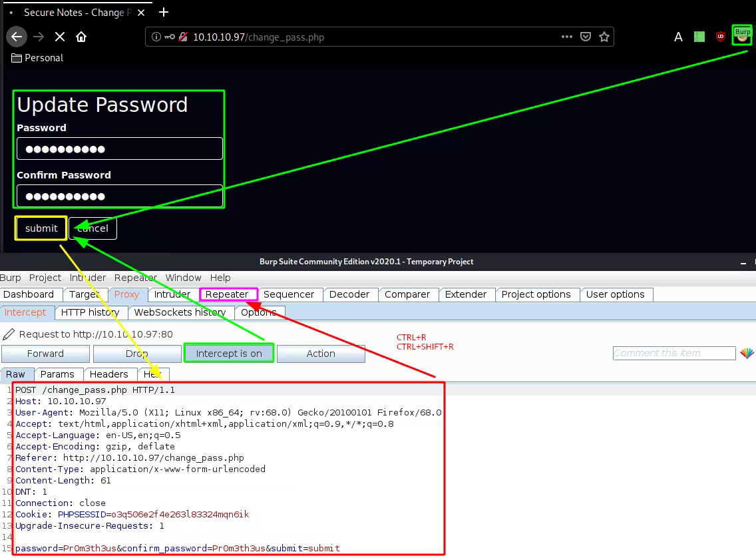Stop page loading with the X button

pyautogui.click(x=59, y=37)
